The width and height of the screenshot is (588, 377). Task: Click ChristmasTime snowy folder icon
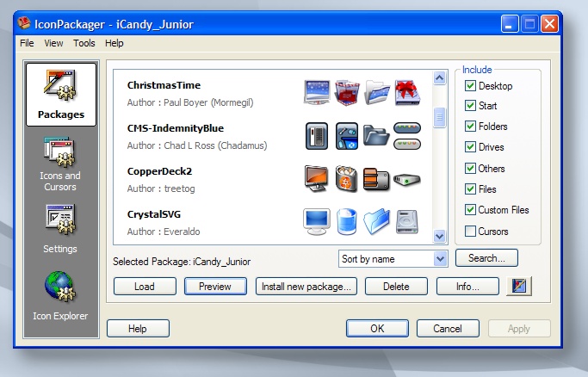[x=377, y=93]
